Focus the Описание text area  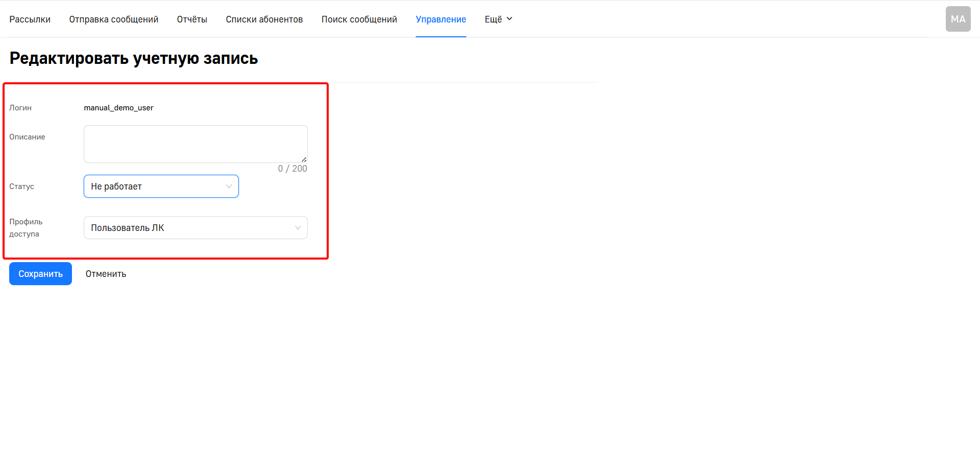(195, 144)
